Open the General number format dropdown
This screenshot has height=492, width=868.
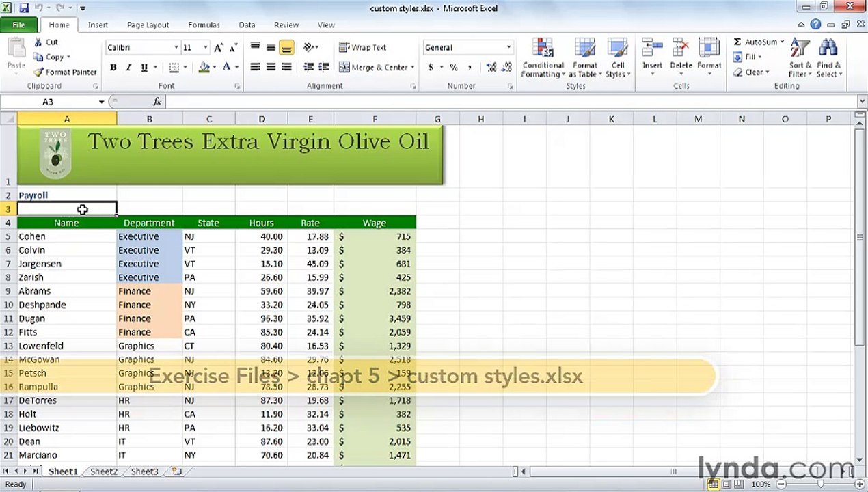coord(508,48)
